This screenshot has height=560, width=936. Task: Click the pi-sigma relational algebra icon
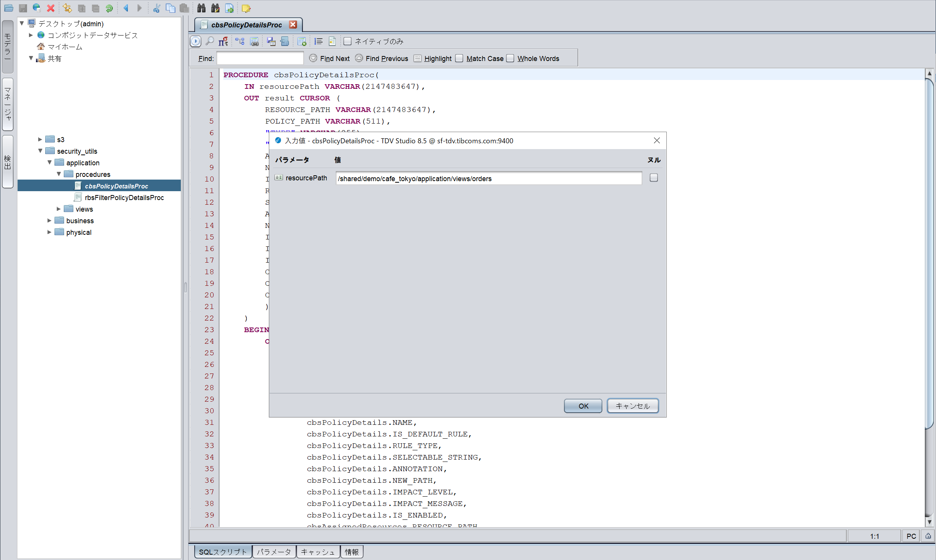pos(223,41)
